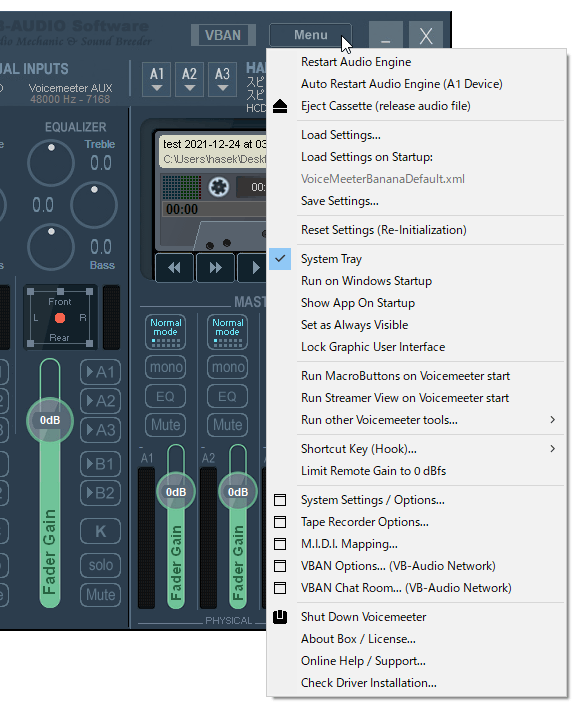Select Auto Restart Audio Engine (A1 Device)

[416, 84]
